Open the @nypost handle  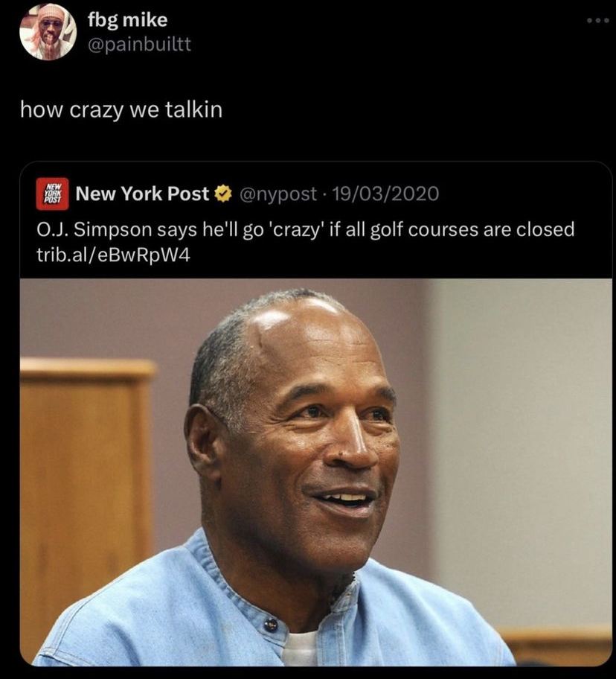coord(277,194)
